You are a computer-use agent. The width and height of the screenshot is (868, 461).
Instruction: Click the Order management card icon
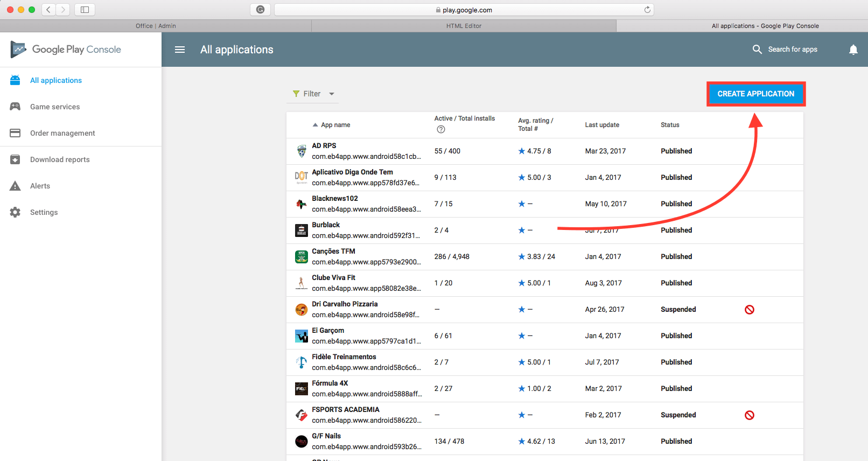15,133
